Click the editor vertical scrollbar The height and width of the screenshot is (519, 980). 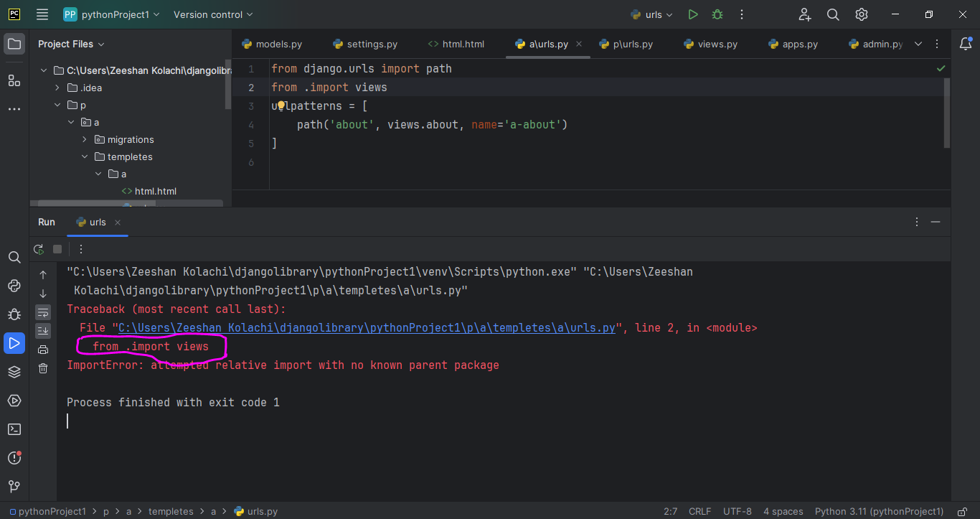(946, 111)
